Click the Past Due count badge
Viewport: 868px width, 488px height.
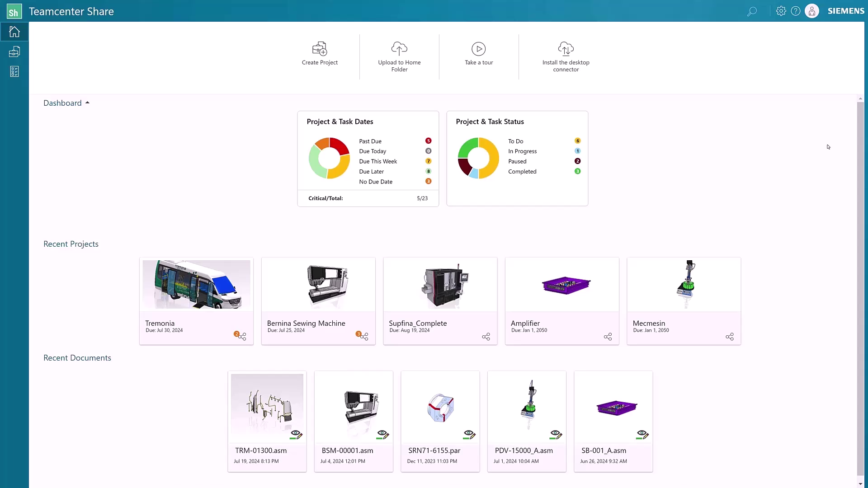click(x=429, y=141)
